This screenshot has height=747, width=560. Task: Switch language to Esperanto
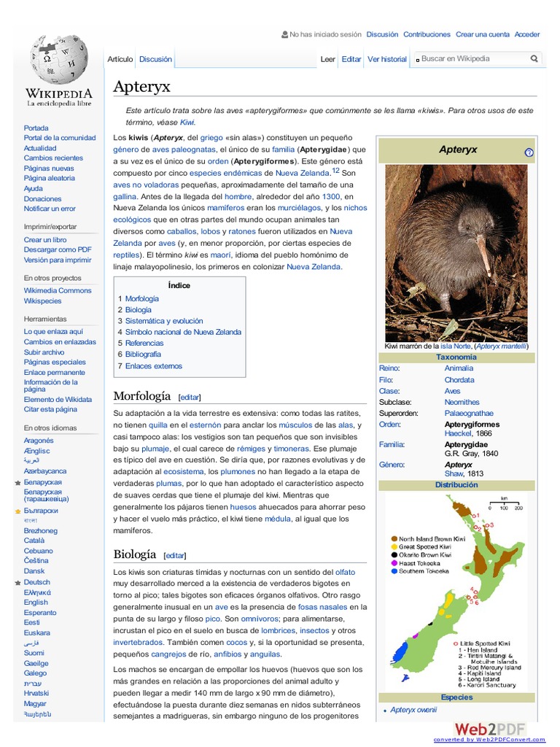click(40, 613)
